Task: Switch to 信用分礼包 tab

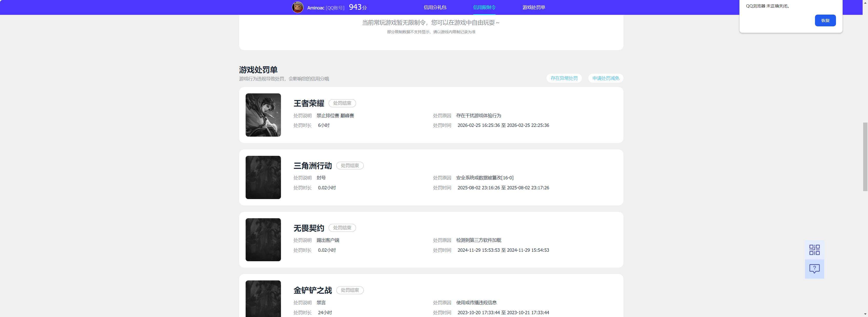Action: pos(435,7)
